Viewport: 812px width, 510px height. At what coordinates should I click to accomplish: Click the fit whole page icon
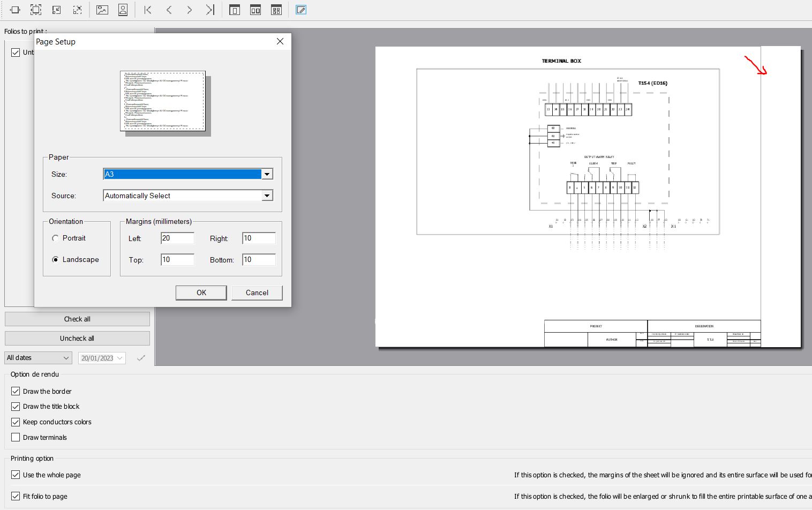(x=35, y=10)
